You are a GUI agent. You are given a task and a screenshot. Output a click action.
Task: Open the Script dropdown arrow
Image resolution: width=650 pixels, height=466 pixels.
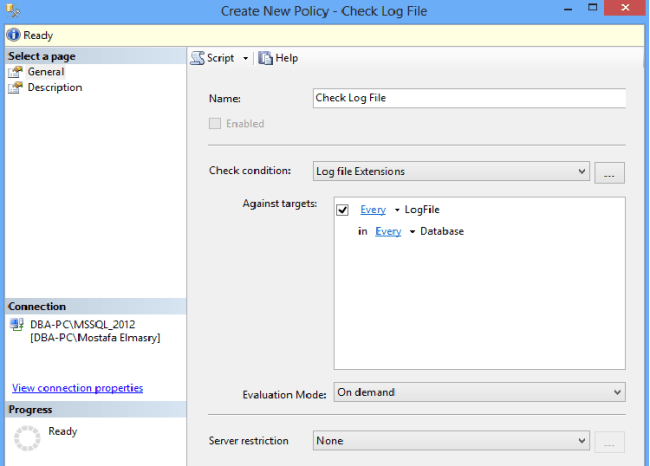(x=245, y=58)
